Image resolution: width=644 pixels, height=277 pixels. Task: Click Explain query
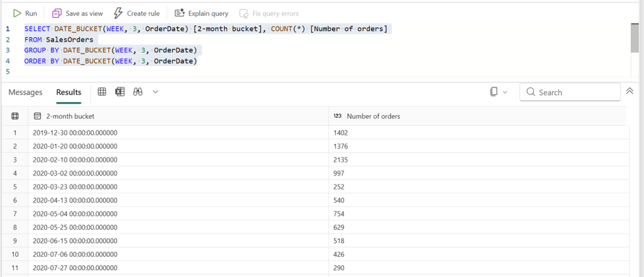pyautogui.click(x=201, y=14)
